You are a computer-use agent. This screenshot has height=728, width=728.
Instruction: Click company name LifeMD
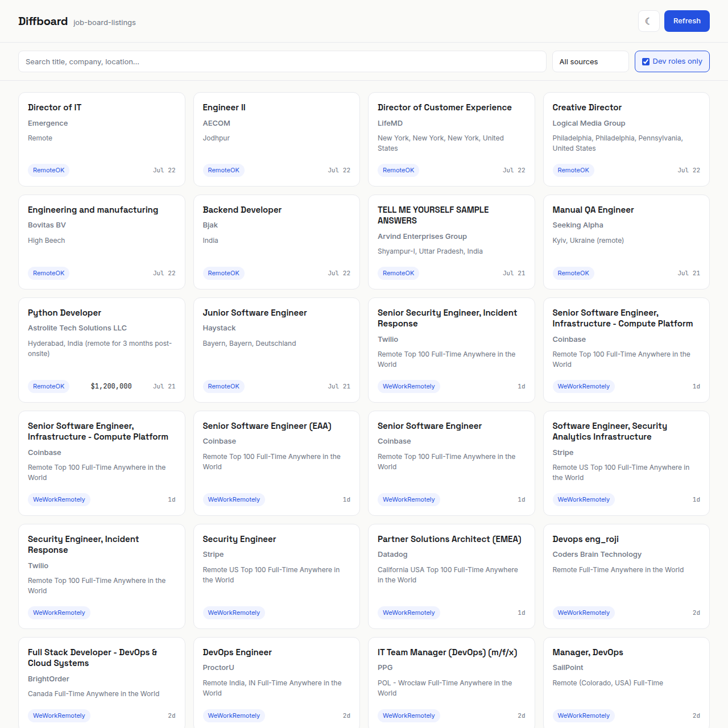pyautogui.click(x=390, y=123)
